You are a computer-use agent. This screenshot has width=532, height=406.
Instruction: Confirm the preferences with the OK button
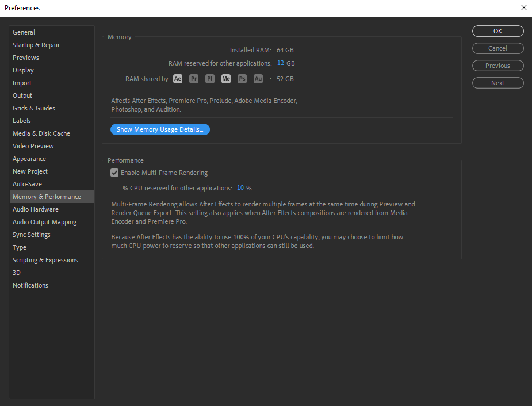coord(497,31)
